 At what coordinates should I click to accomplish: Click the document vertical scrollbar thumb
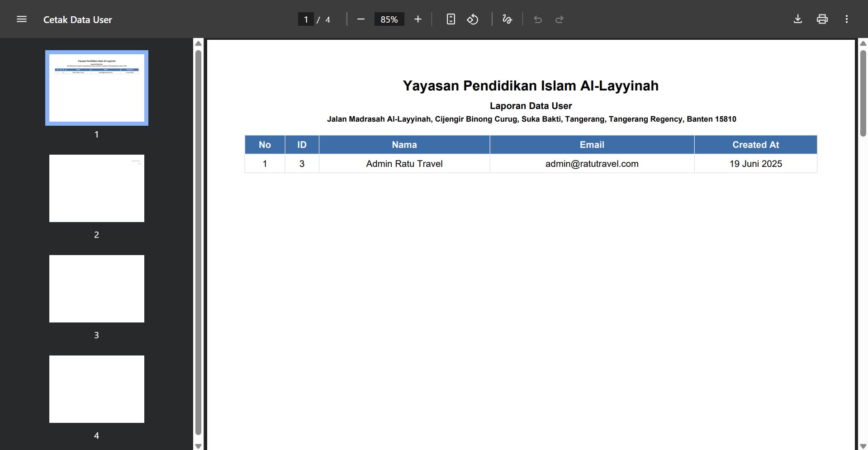[863, 93]
